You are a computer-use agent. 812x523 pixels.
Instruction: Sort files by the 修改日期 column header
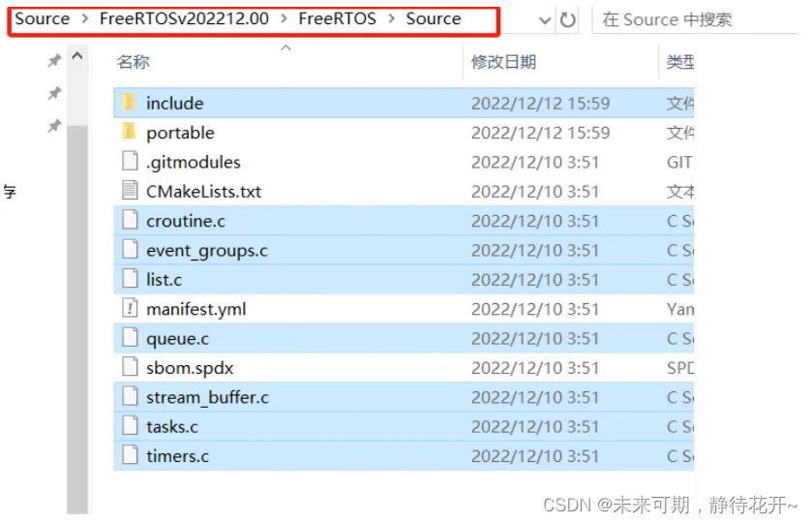(503, 62)
